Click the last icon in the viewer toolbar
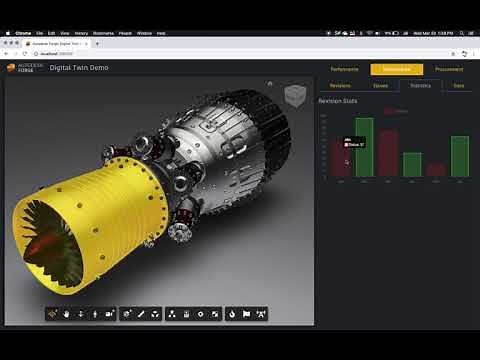The image size is (480, 360). tap(261, 314)
